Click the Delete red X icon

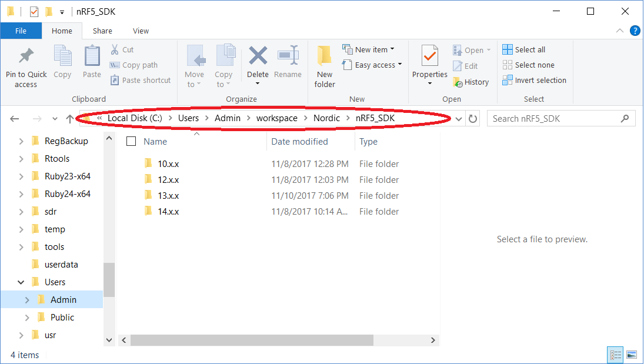tap(258, 55)
